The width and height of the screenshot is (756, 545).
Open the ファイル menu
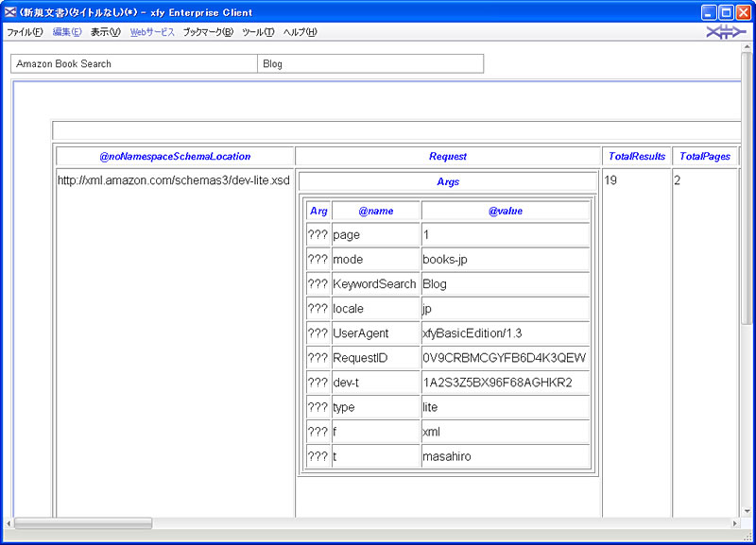pyautogui.click(x=25, y=32)
